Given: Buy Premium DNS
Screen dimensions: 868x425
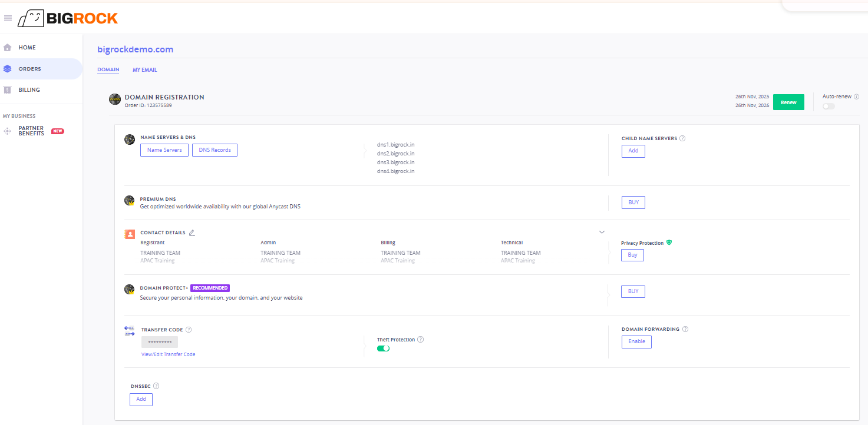Looking at the screenshot, I should (633, 202).
